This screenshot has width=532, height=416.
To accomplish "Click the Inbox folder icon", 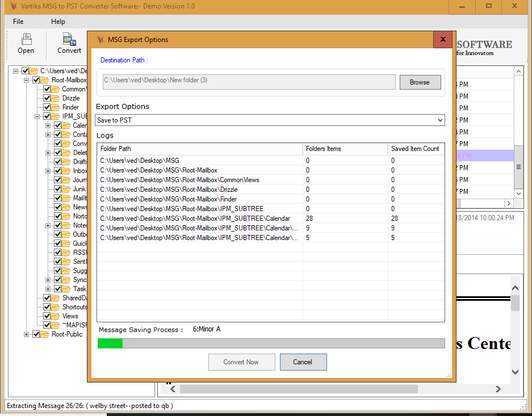I will (66, 171).
